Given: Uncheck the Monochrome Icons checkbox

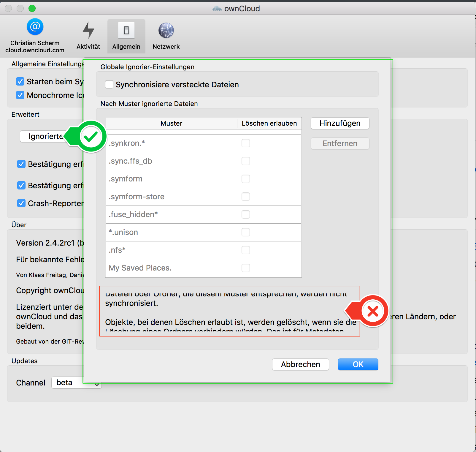Looking at the screenshot, I should 20,95.
